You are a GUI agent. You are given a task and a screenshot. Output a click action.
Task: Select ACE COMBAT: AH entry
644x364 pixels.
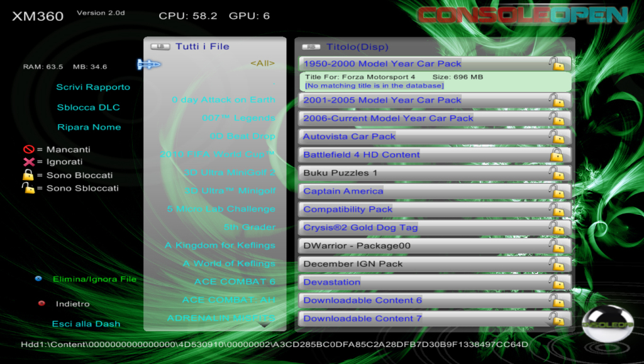(x=229, y=300)
